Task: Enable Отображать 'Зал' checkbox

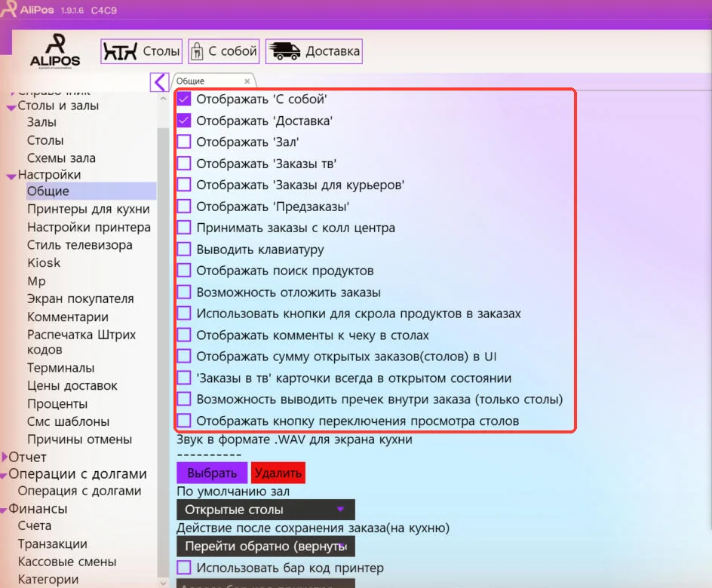Action: 184,142
